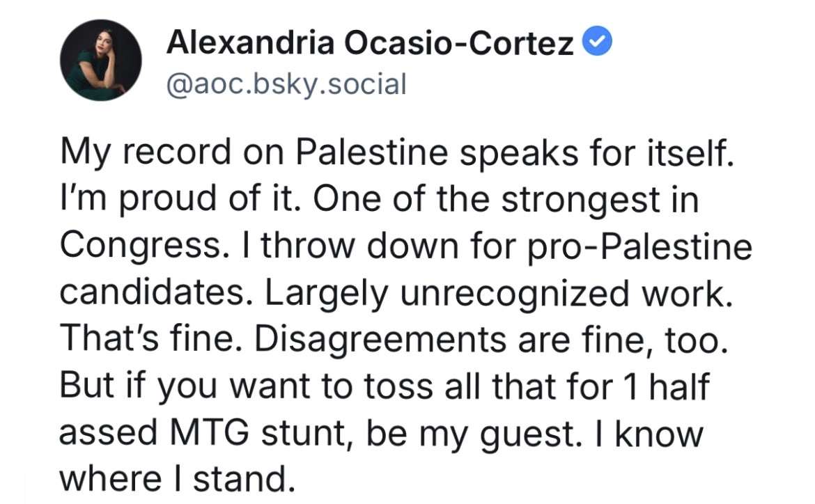Click the word "stunt" in the post
The height and width of the screenshot is (504, 815).
(304, 433)
